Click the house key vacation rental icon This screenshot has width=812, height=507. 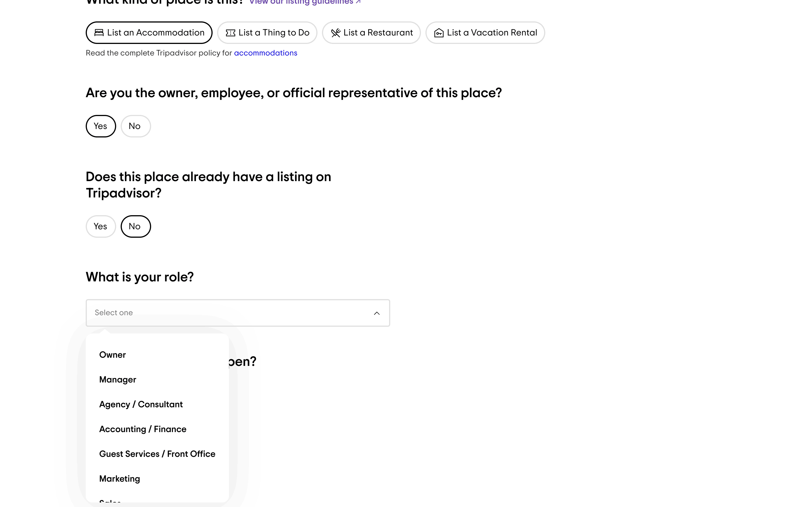(439, 33)
